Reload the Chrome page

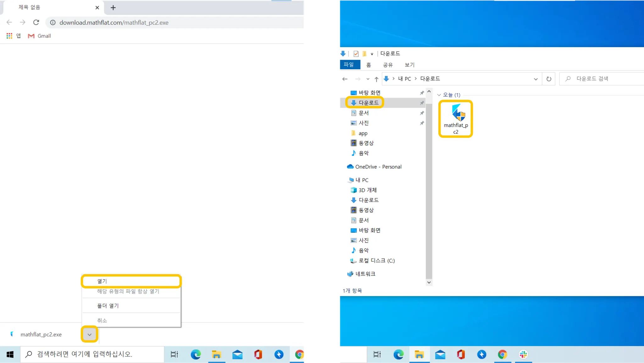36,22
